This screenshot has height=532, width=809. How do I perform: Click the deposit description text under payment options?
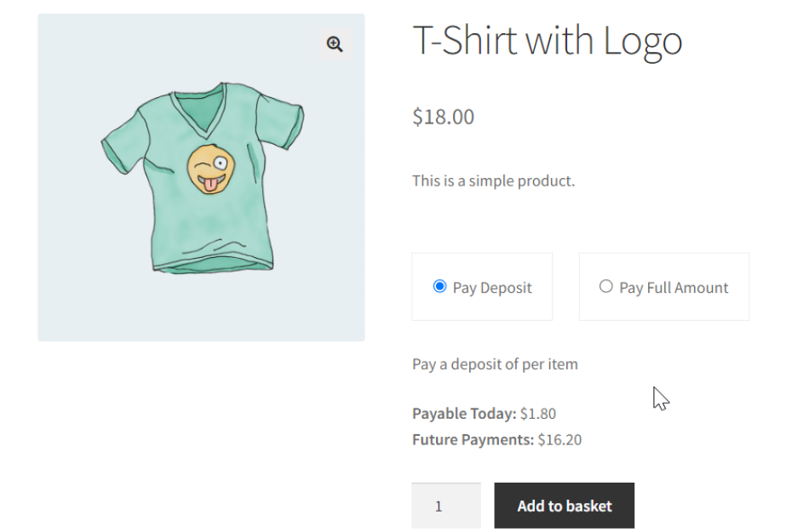click(495, 363)
